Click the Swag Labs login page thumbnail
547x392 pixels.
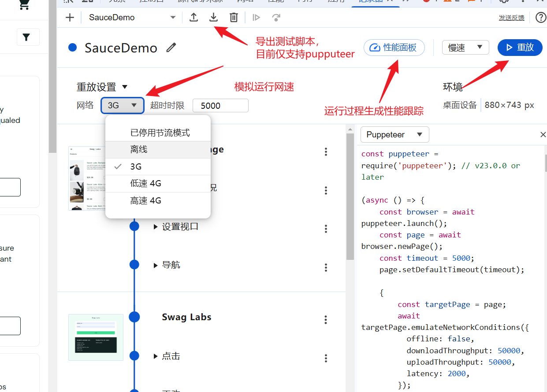point(96,337)
